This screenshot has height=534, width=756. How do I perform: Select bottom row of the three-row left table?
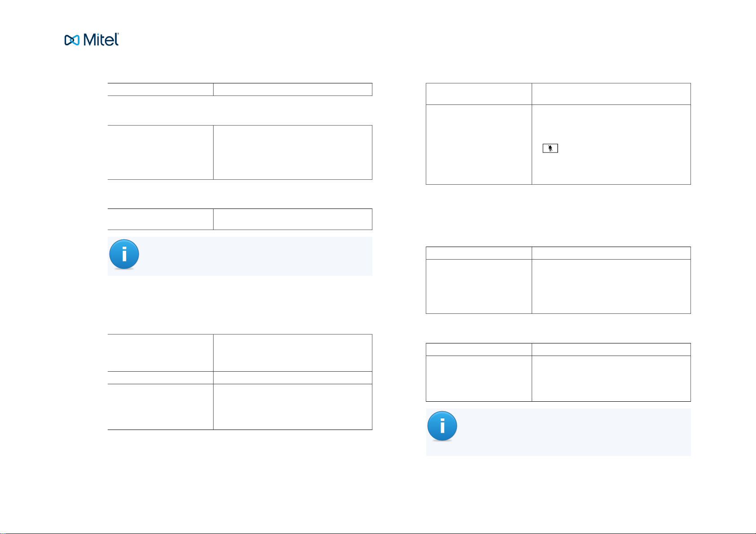point(240,407)
